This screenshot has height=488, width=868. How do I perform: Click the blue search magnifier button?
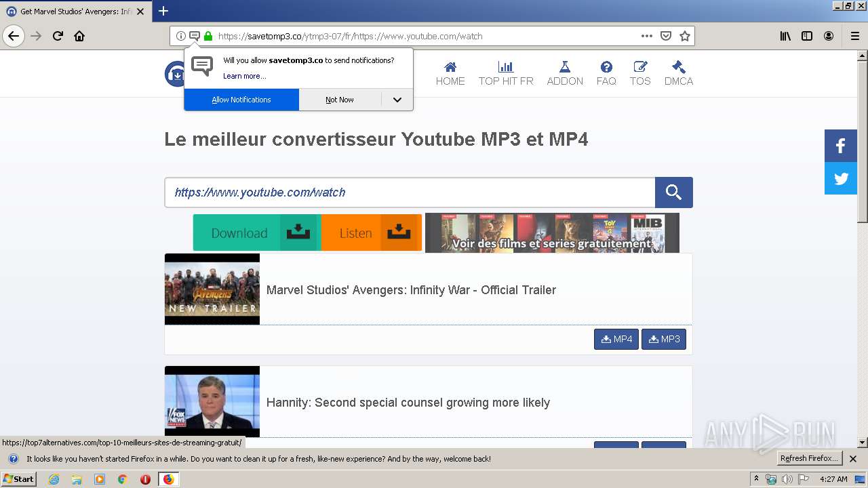[673, 192]
